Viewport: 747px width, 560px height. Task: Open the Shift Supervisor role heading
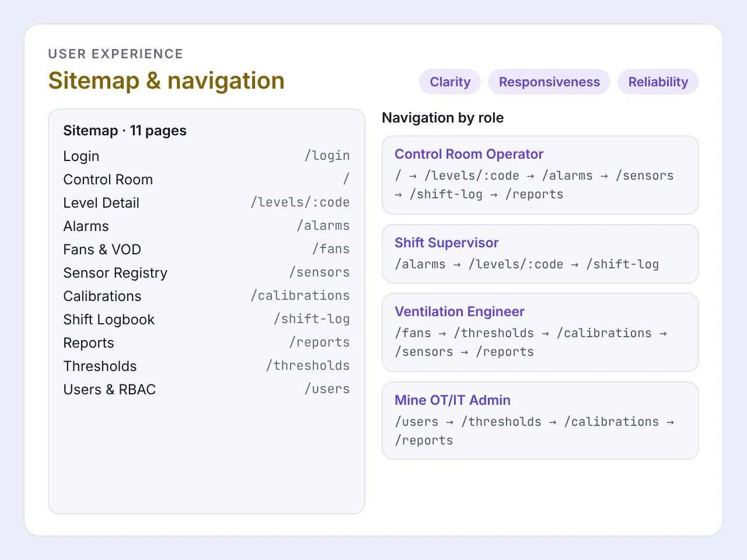click(x=446, y=243)
